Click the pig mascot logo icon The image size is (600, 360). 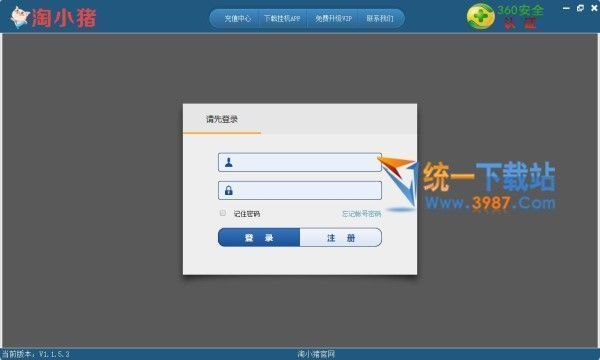point(20,17)
